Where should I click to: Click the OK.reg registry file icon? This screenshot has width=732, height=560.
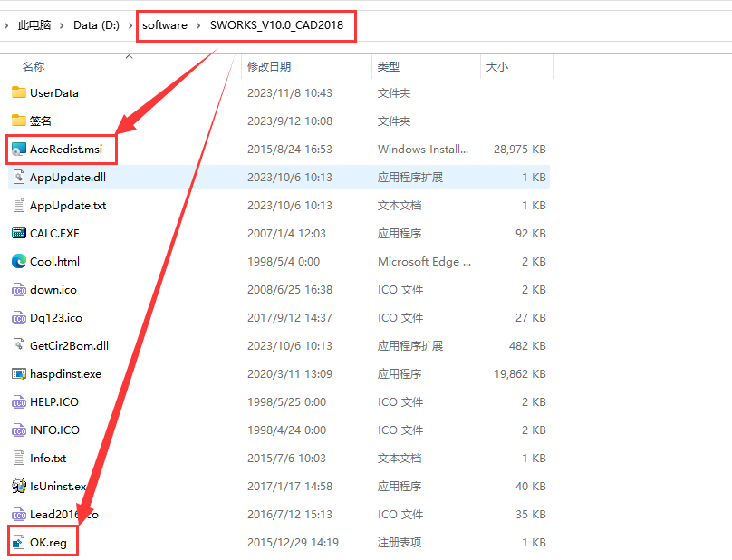pyautogui.click(x=19, y=542)
